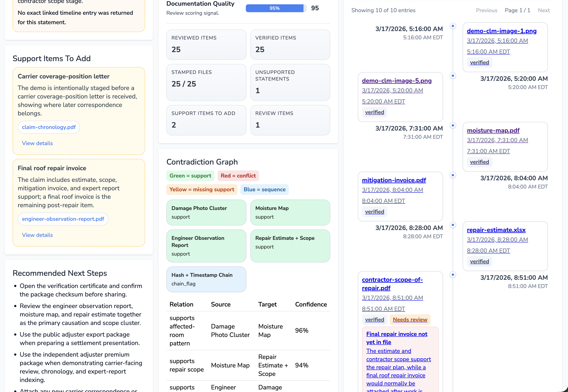Image resolution: width=568 pixels, height=392 pixels.
Task: Click the 8:28:00 AM timeline marker dot
Action: (x=453, y=225)
